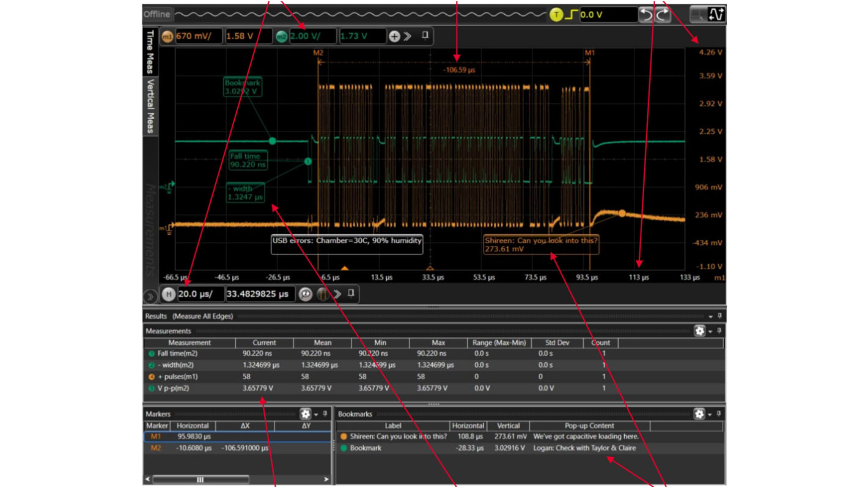Click the grayed display mode icon beside autoscale
This screenshot has height=488, width=868.
pos(697,14)
